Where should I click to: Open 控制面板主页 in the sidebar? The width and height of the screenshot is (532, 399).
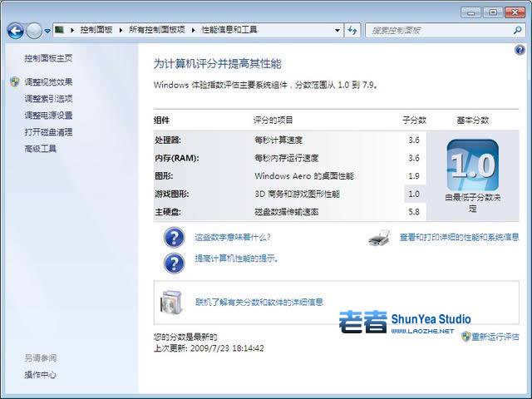48,58
